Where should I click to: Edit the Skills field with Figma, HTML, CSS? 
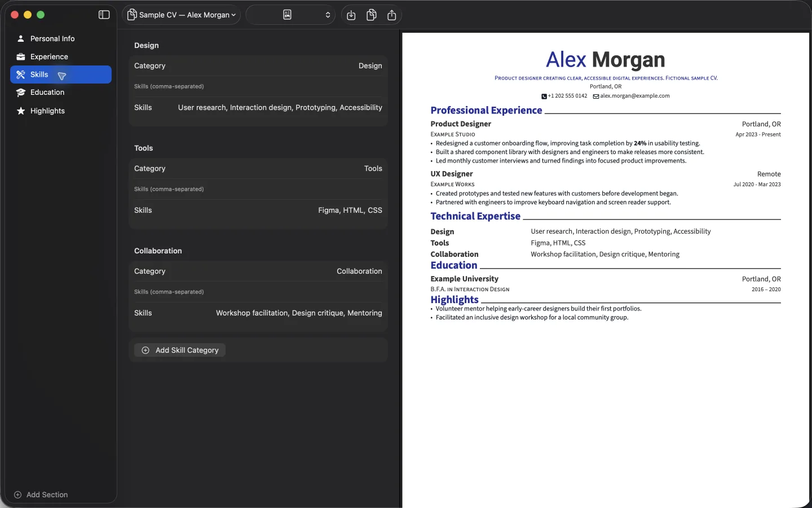(x=258, y=210)
